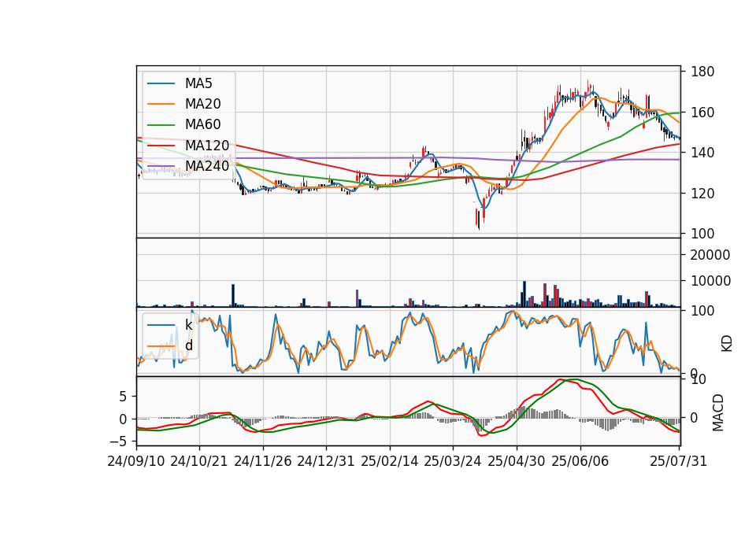
Task: Click the 140 price axis label
Action: tap(702, 153)
